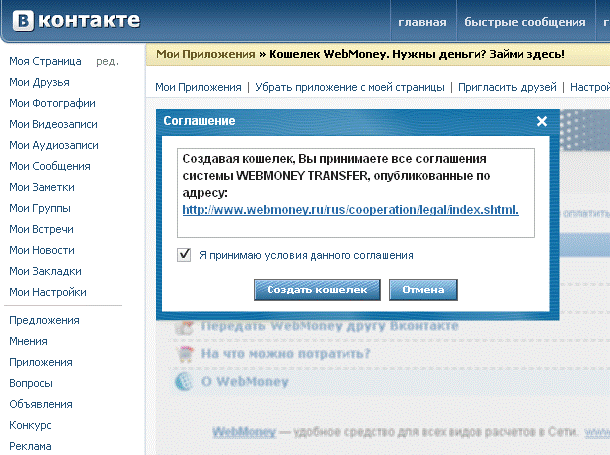Open the webmoney.ru legal agreement link
The height and width of the screenshot is (455, 610).
click(351, 210)
